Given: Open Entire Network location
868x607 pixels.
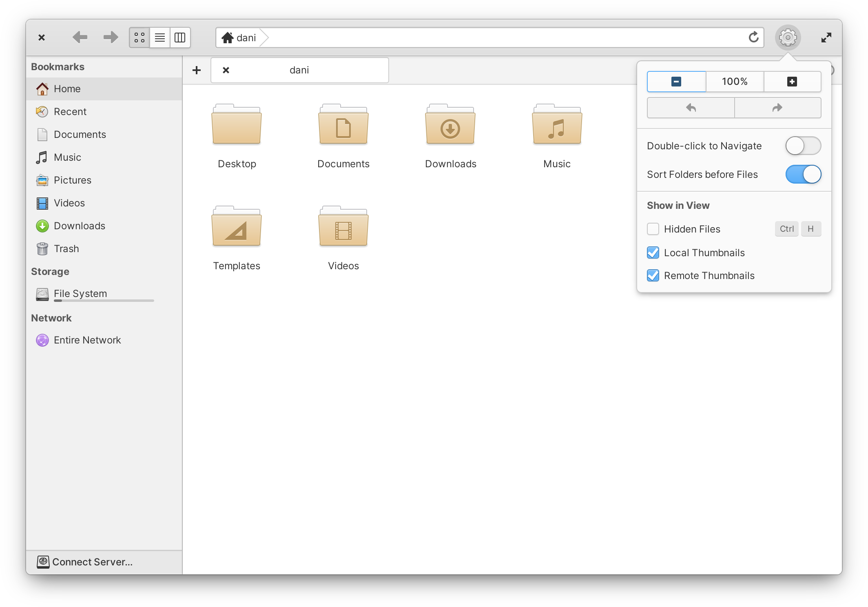Looking at the screenshot, I should [86, 339].
